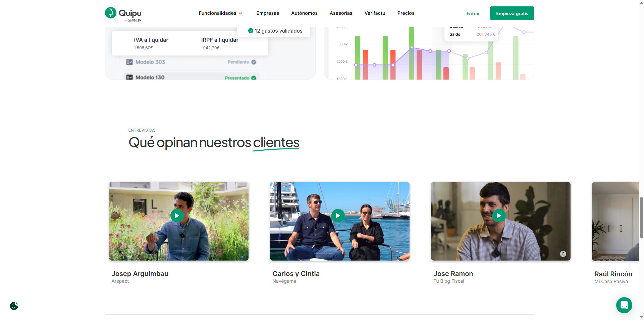Viewport: 644px width, 320px height.
Task: View the Precios page
Action: coord(406,13)
